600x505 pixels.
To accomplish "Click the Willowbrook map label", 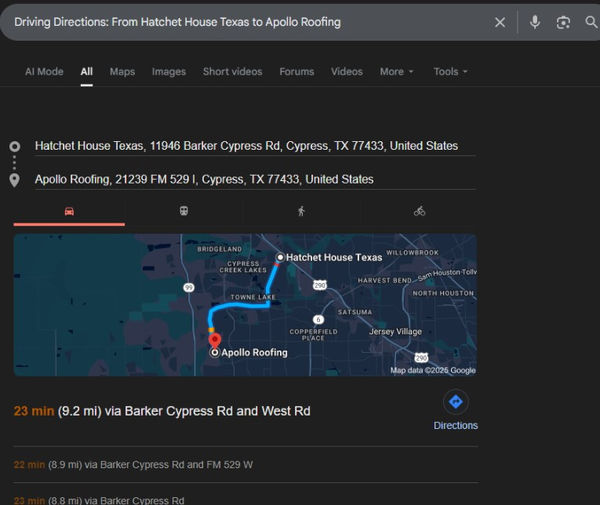I will pos(412,252).
